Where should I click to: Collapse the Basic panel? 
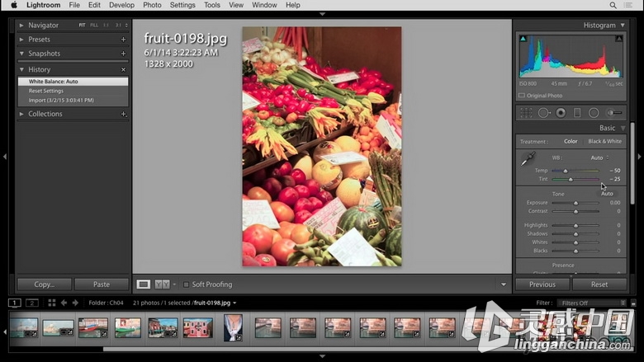coord(623,128)
